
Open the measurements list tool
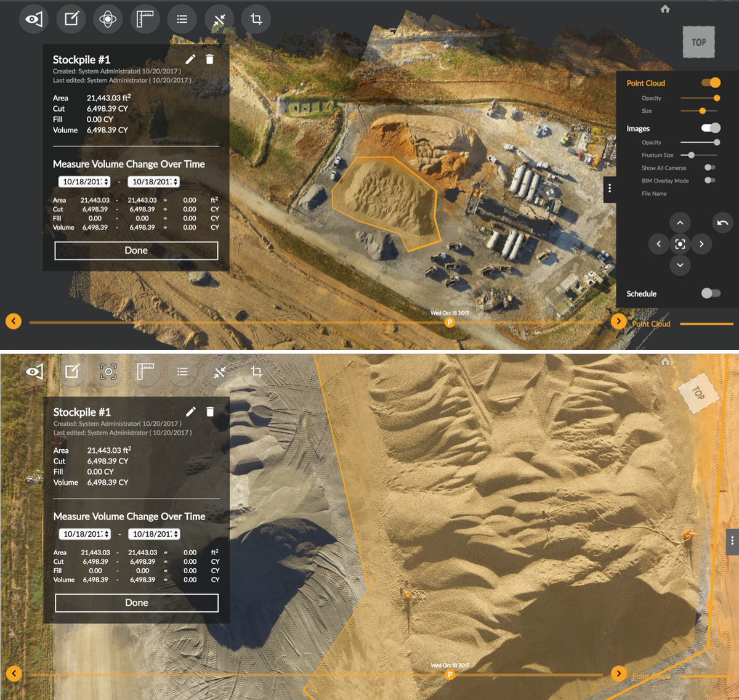182,18
